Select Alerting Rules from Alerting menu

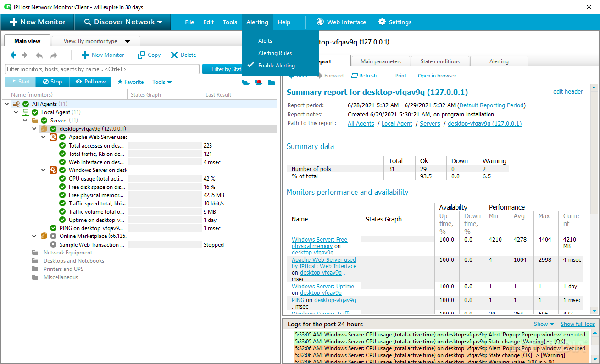pos(275,53)
